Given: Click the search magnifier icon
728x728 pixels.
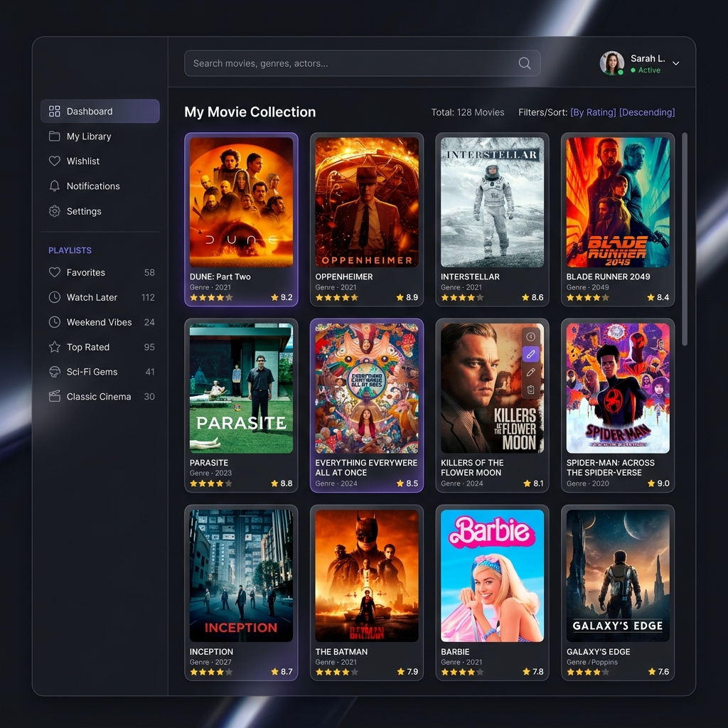Looking at the screenshot, I should pos(524,63).
